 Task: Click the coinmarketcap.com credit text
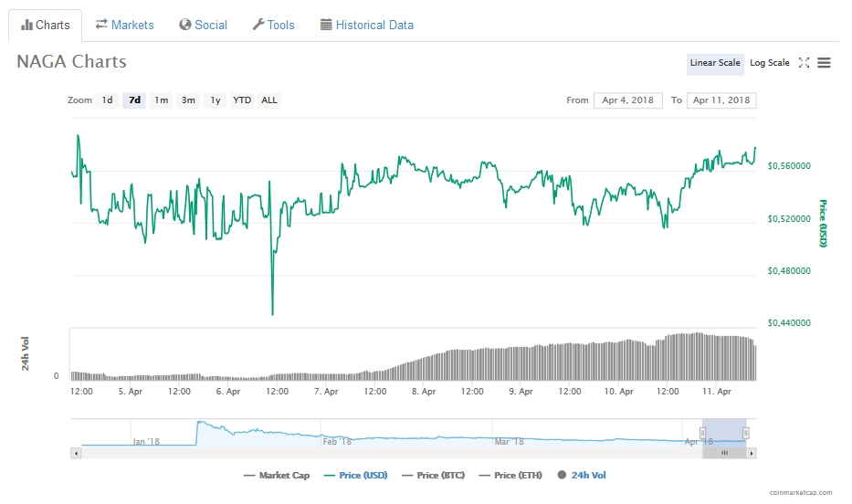click(x=801, y=493)
